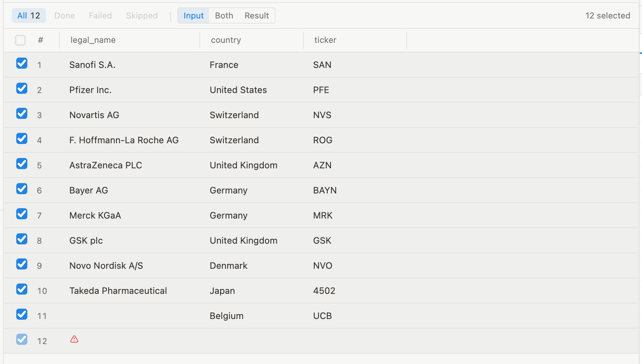Click the 4502 ticker cell
Viewport: 642px width, 364px height.
coord(324,291)
